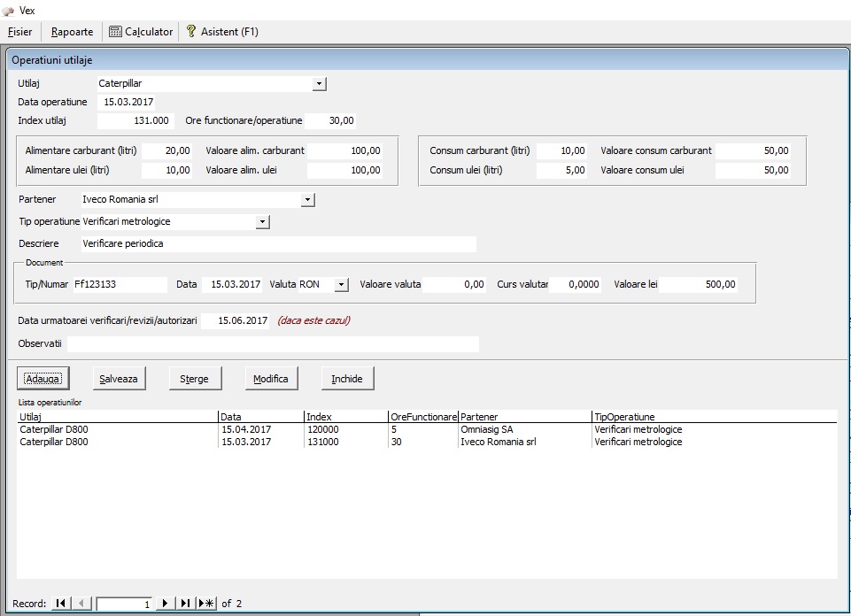
Task: Click Valoare consum ulei field
Action: pos(753,170)
